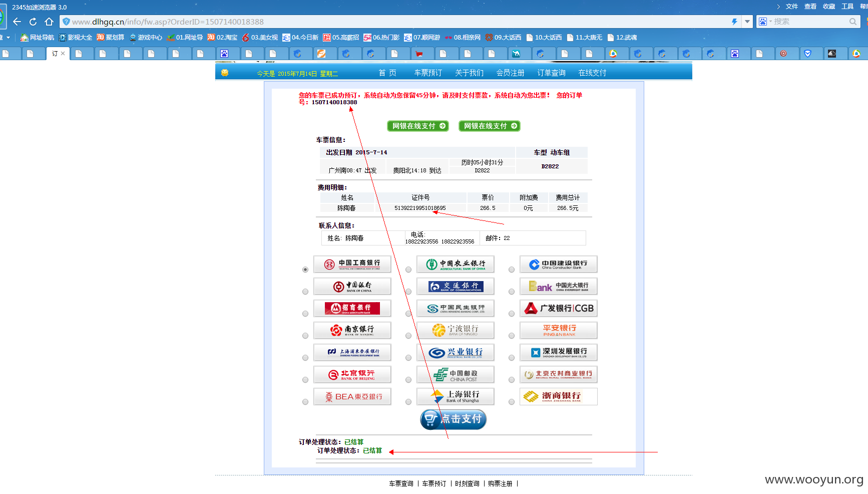Screen dimensions: 868x494
Task: Open the 收藏 browser menu
Action: [829, 7]
